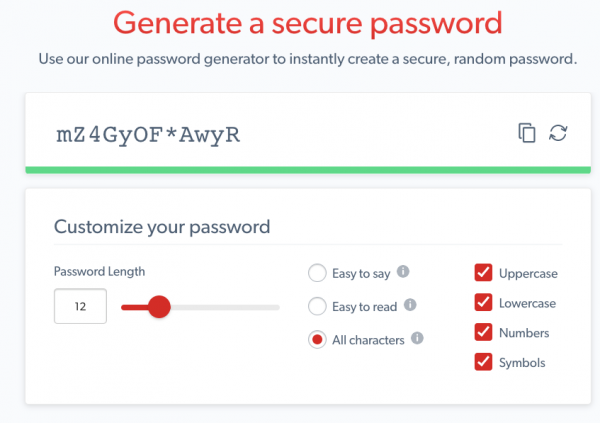Screen dimensions: 600x423
Task: Show info tooltip for All characters
Action: click(x=417, y=339)
